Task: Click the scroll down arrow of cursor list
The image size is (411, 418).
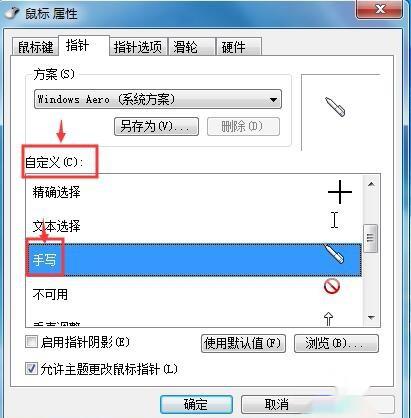Action: (371, 317)
